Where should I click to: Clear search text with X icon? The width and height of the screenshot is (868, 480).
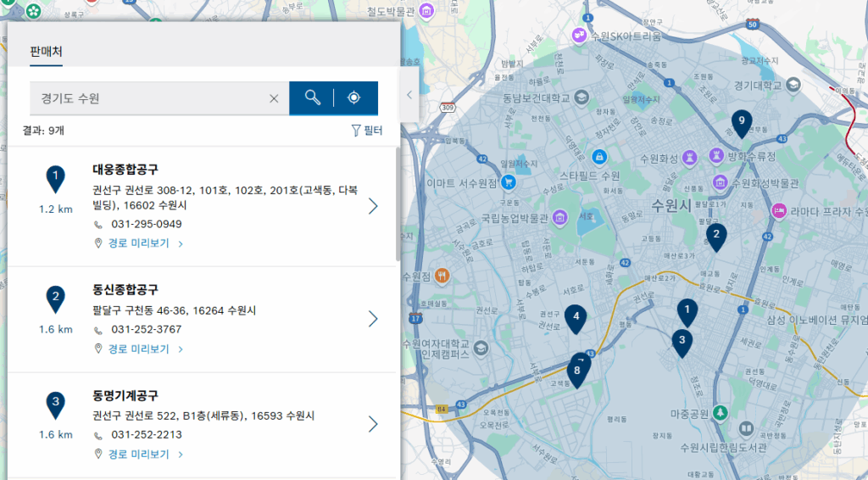click(274, 98)
